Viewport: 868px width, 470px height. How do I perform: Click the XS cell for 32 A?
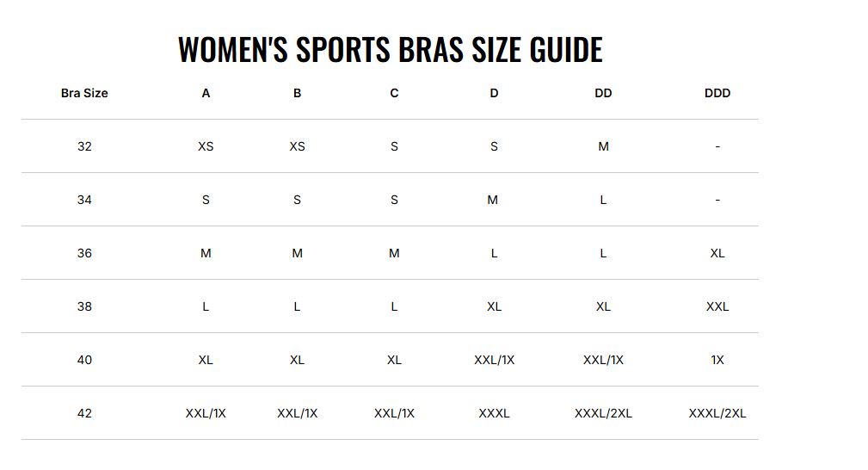point(206,146)
